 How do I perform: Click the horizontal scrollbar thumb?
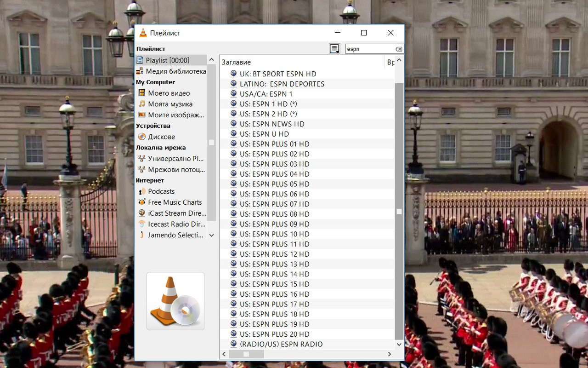point(246,354)
